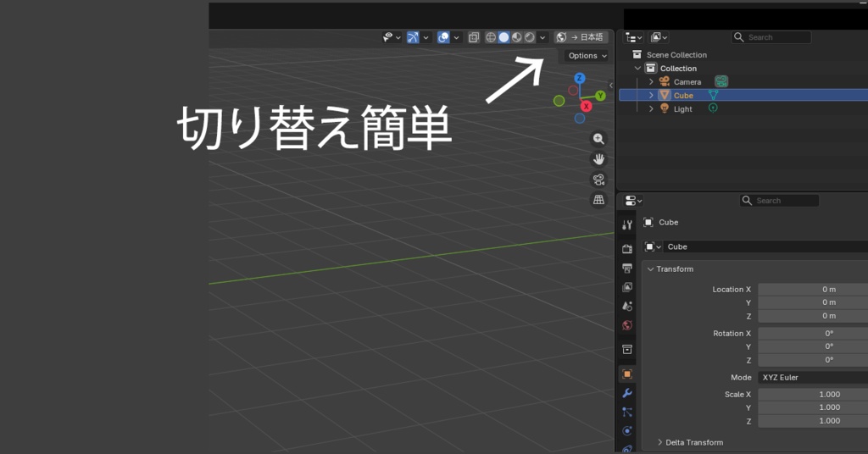
Task: Open the overlays options dropdown arrow
Action: (x=457, y=37)
